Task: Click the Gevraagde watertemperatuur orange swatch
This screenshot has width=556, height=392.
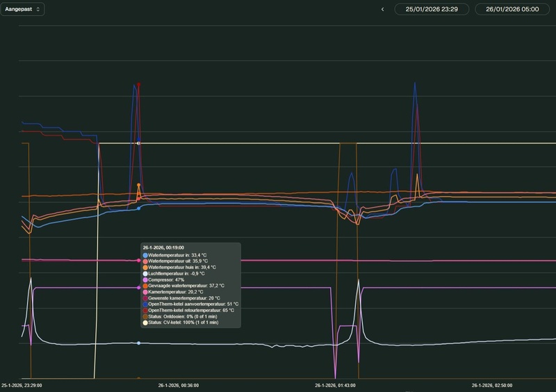Action: click(x=145, y=286)
